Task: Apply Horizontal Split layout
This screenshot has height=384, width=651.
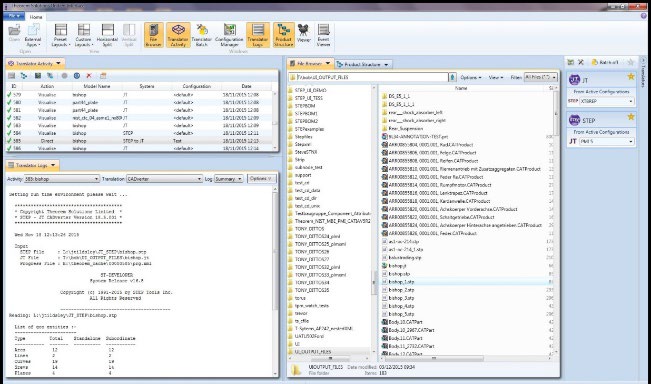Action: click(107, 35)
